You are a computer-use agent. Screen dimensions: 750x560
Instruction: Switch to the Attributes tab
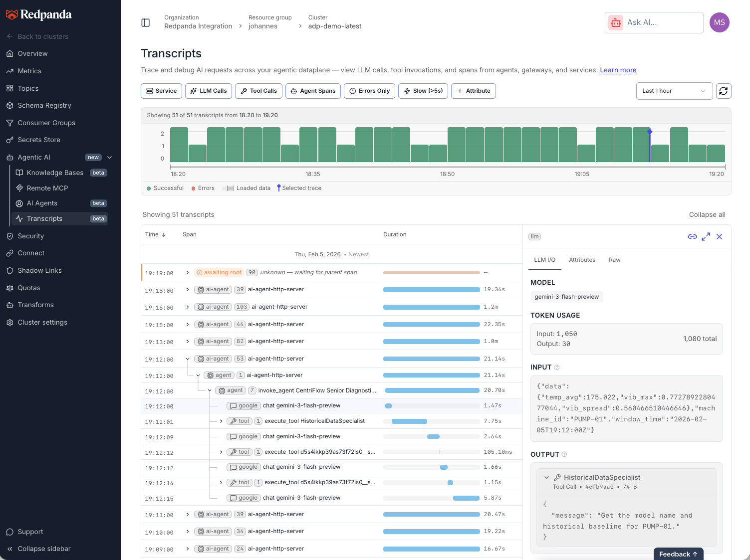pos(582,260)
